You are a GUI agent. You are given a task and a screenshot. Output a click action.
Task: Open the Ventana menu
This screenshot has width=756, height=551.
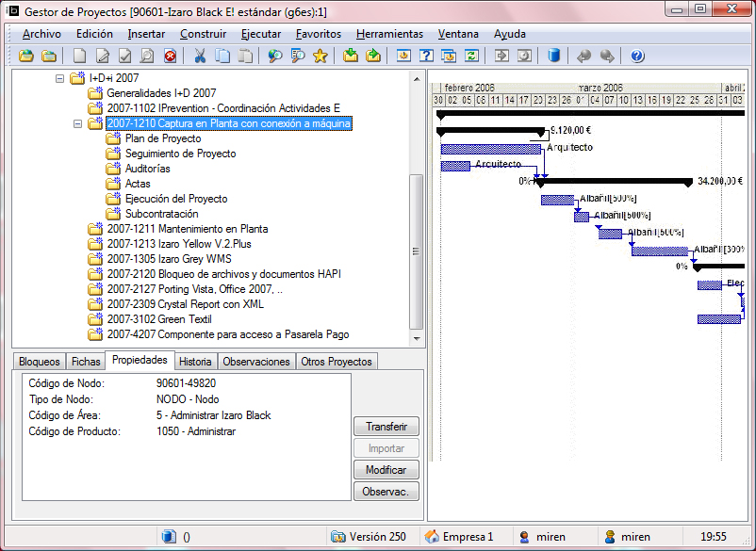click(458, 34)
